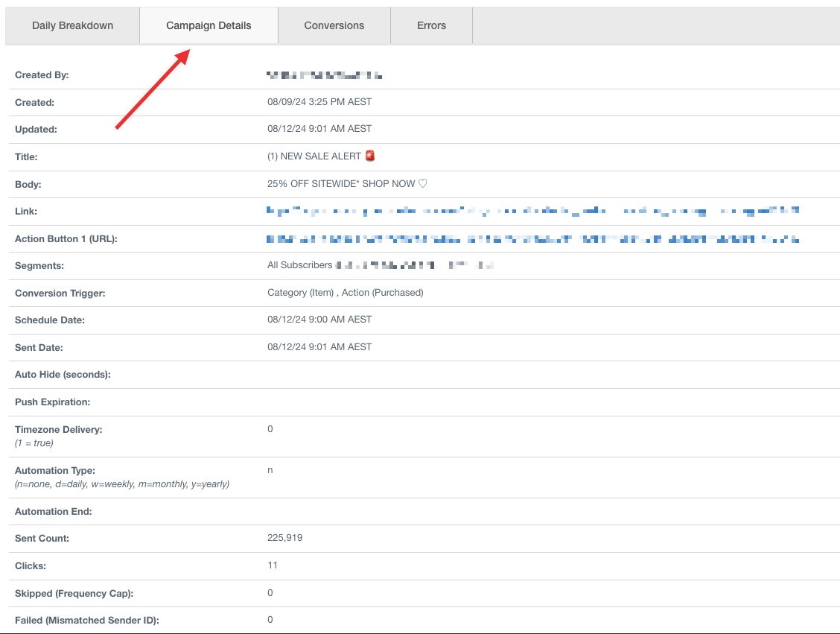Click the Clicks value 11
This screenshot has height=634, width=840.
tap(273, 565)
